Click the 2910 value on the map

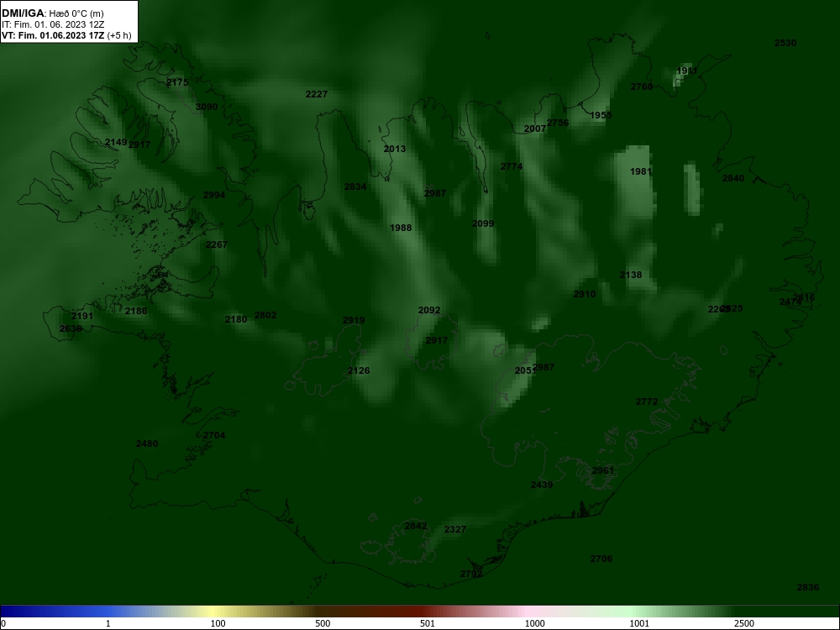(585, 294)
